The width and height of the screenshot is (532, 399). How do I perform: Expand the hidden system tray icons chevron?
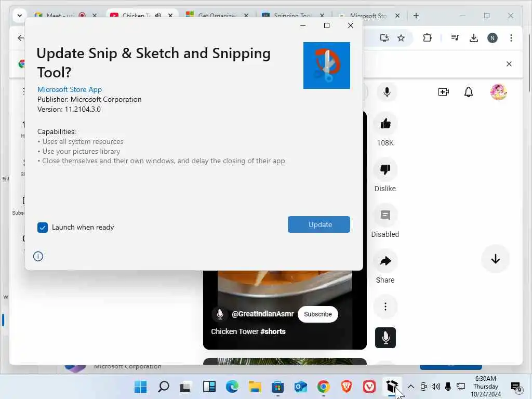pyautogui.click(x=410, y=387)
